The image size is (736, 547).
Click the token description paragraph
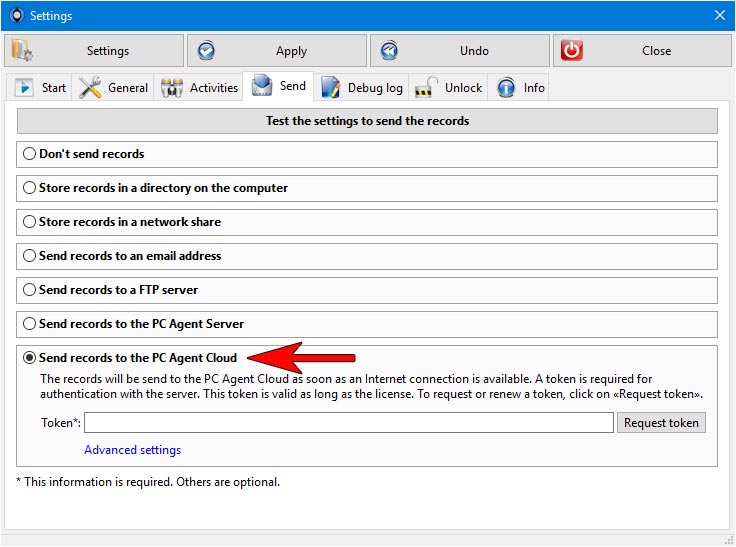coord(371,386)
